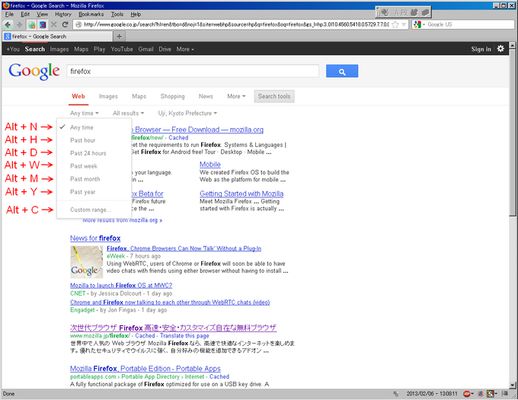Expand More in the search tabs row
Screen dimensions: 518x400
point(236,96)
